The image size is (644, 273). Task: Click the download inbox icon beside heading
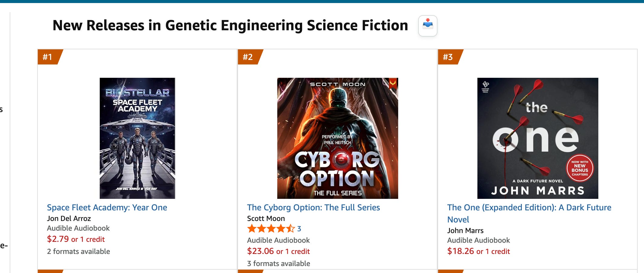[x=428, y=26]
